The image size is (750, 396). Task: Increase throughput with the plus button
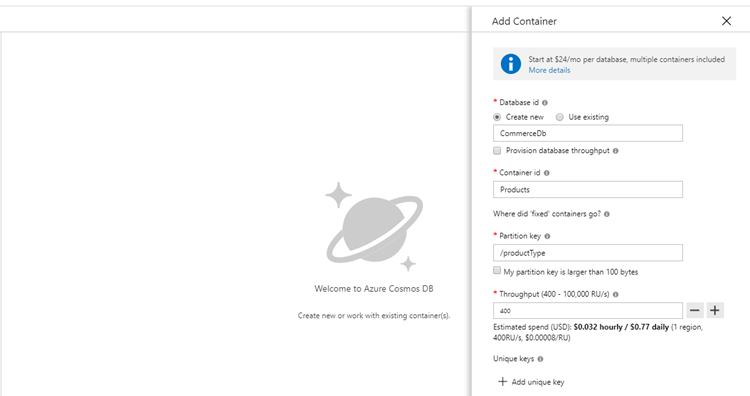715,310
